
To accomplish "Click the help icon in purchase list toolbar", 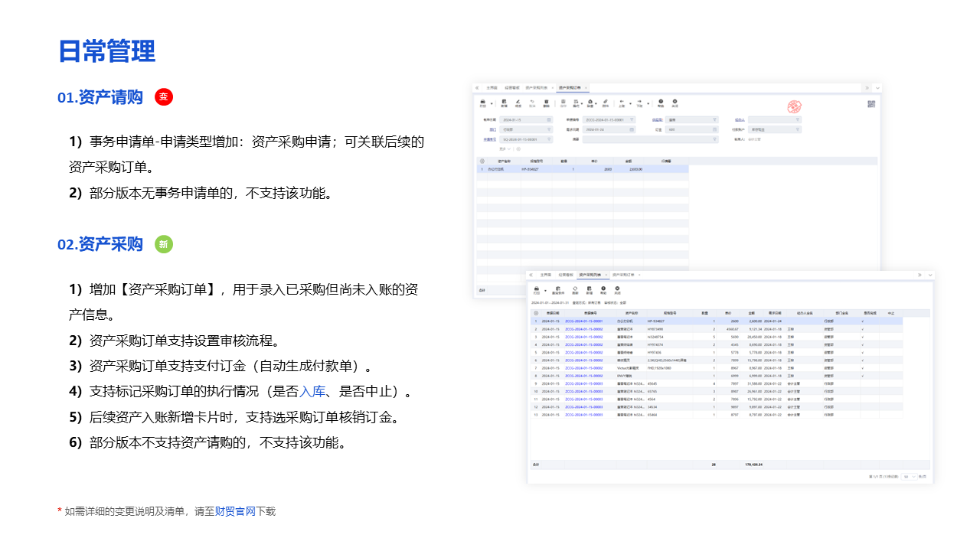I will 603,289.
